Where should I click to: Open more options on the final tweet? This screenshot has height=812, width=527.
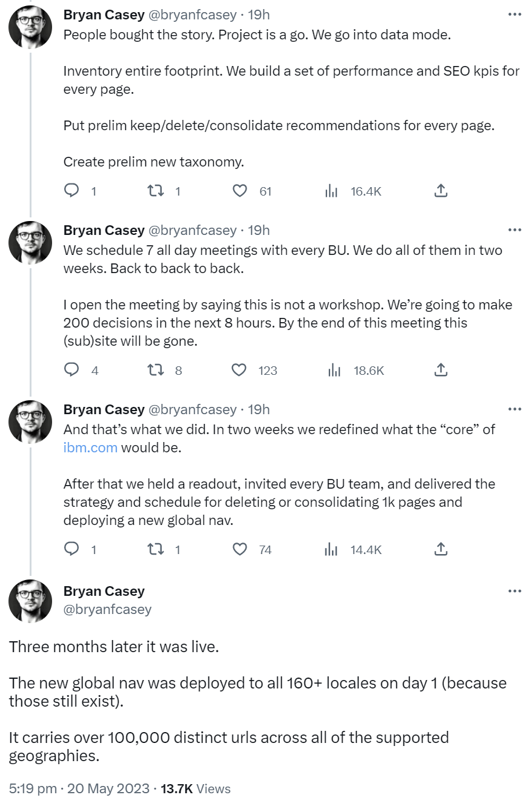tap(515, 591)
